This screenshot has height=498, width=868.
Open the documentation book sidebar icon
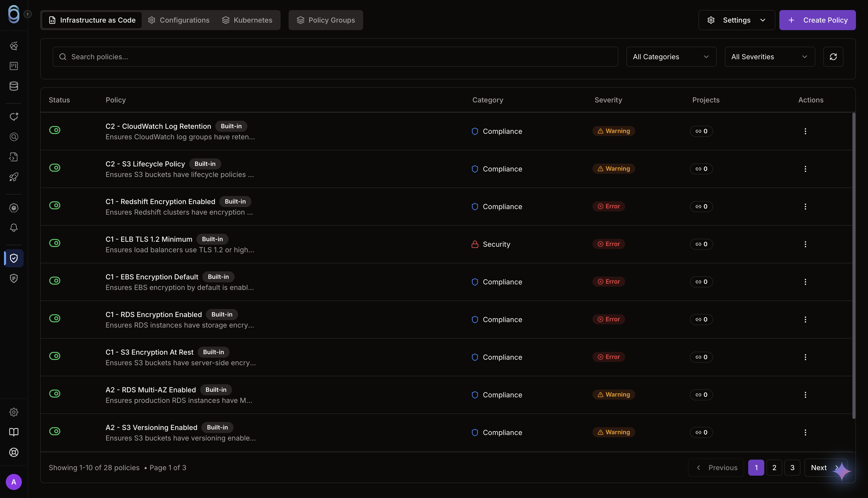tap(14, 432)
